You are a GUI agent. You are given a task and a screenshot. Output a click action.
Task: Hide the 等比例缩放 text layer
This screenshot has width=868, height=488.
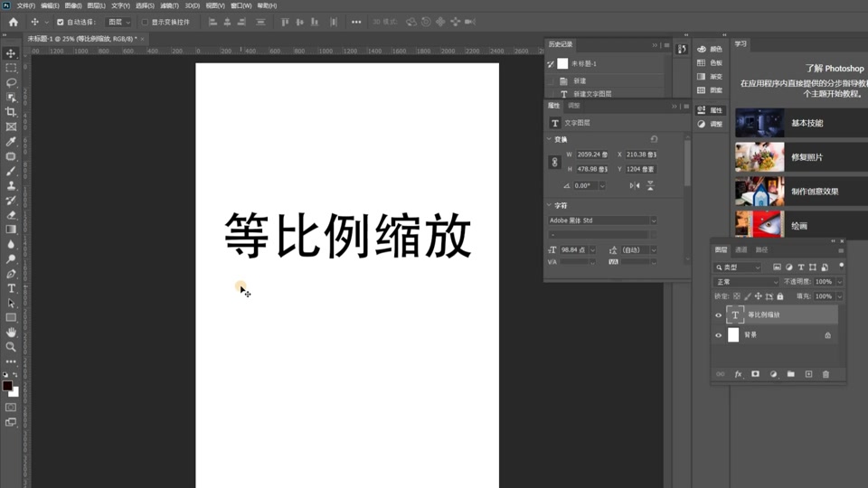pos(719,314)
